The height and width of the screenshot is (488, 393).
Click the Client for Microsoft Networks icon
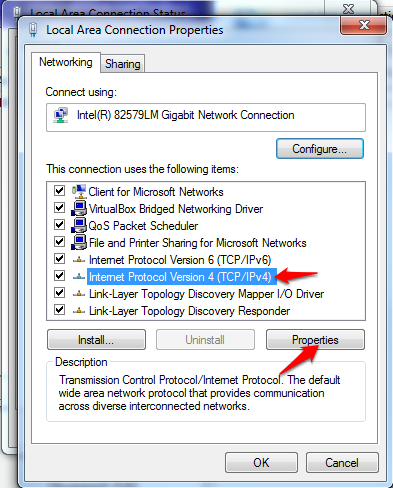[79, 191]
